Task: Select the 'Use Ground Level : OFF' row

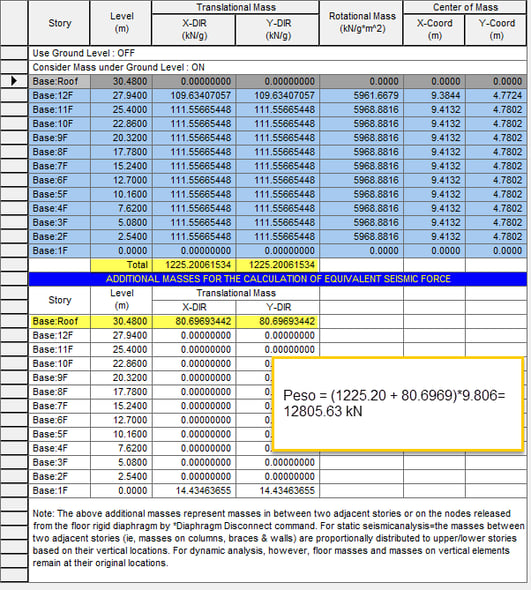Action: (x=278, y=53)
